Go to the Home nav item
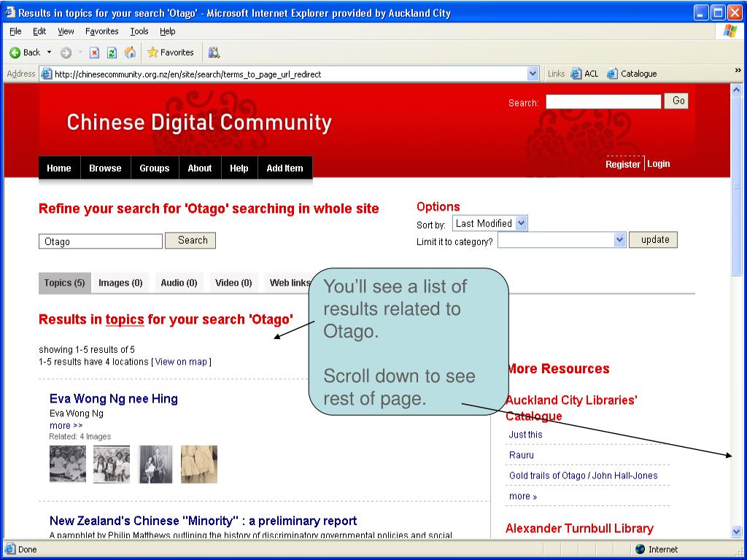 pyautogui.click(x=59, y=168)
